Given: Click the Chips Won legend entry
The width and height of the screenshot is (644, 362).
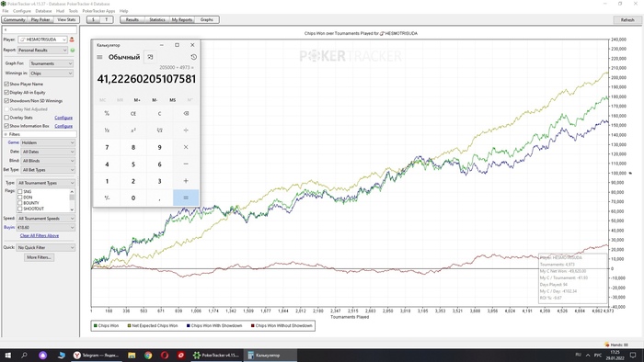Looking at the screenshot, I should coord(107,325).
